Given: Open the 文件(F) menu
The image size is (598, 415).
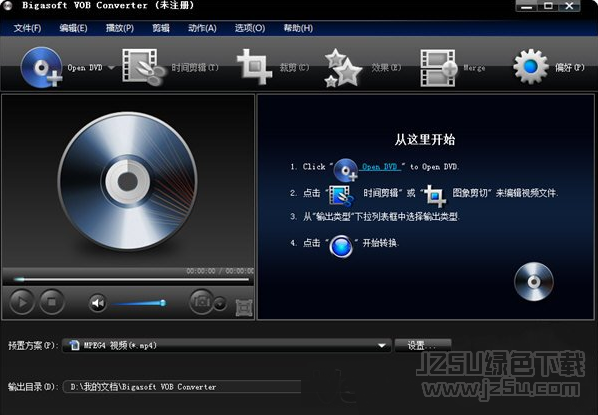Looking at the screenshot, I should 27,28.
